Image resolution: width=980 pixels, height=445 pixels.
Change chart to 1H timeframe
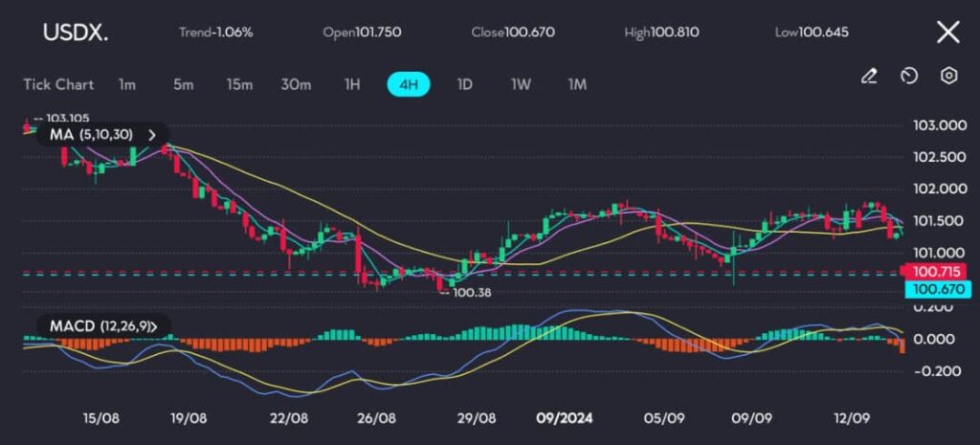(x=352, y=84)
